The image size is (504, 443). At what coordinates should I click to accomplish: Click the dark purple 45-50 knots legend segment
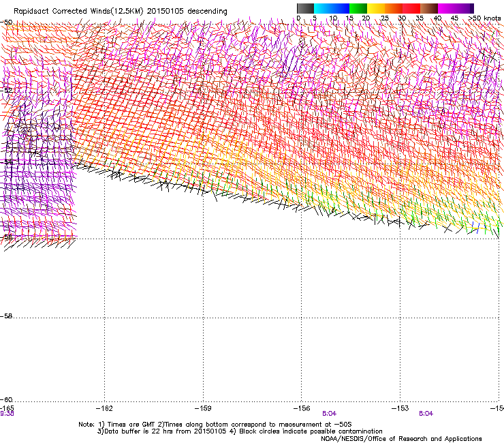[x=464, y=8]
